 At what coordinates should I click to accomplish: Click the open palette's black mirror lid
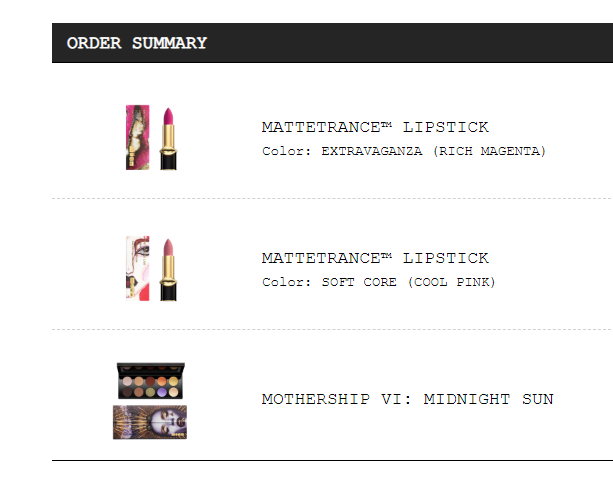pos(151,368)
